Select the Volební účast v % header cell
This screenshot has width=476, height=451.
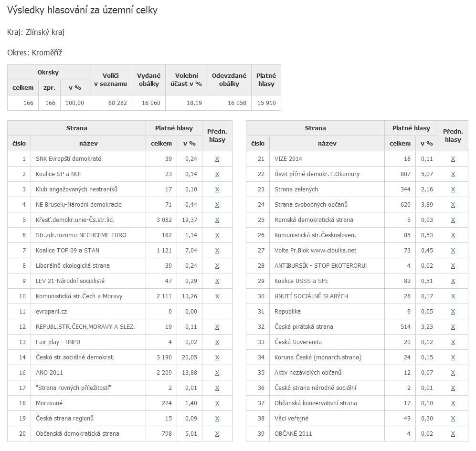186,80
